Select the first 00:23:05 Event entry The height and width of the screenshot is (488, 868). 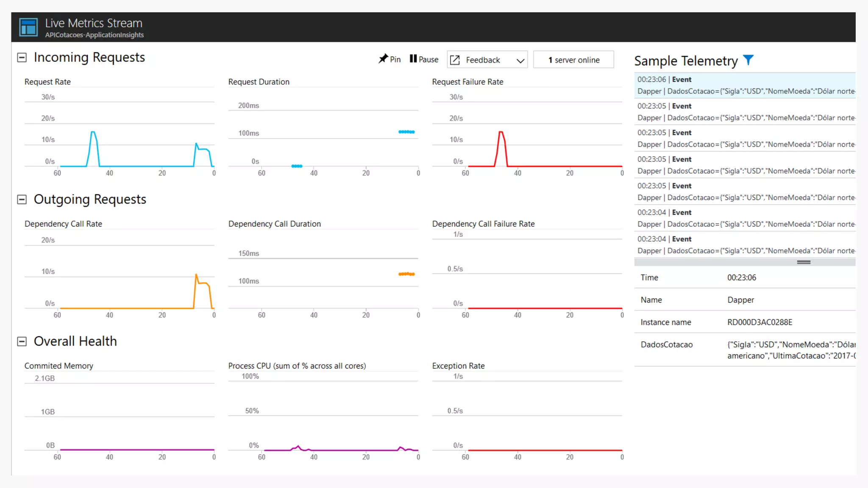point(744,112)
